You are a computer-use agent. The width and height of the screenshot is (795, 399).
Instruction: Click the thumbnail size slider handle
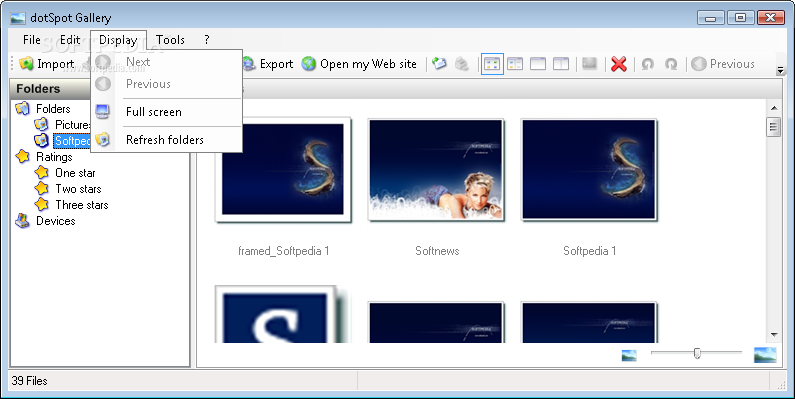tap(697, 353)
